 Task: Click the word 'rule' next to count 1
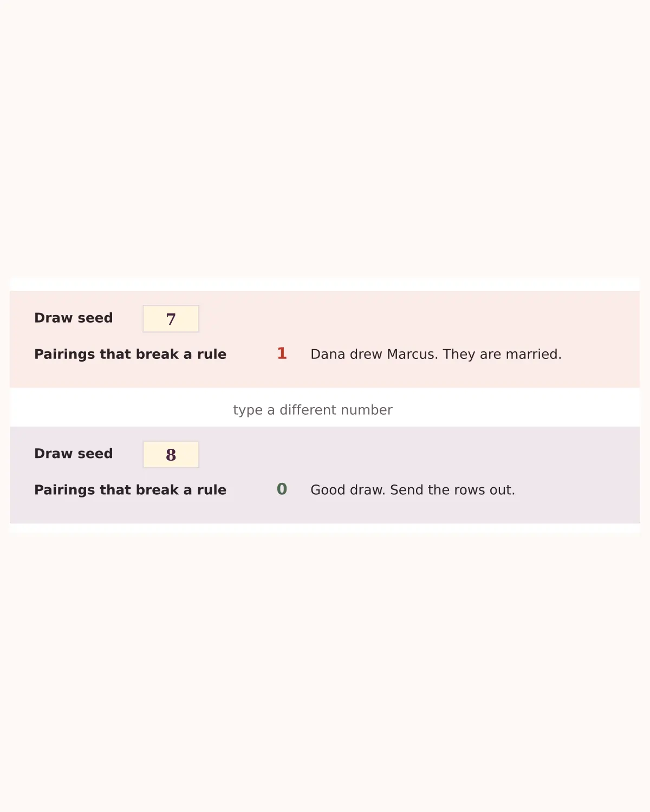212,354
